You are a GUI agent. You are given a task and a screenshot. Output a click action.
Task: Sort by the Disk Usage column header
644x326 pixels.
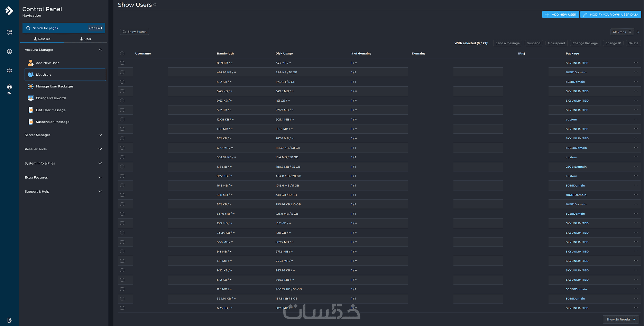[284, 54]
